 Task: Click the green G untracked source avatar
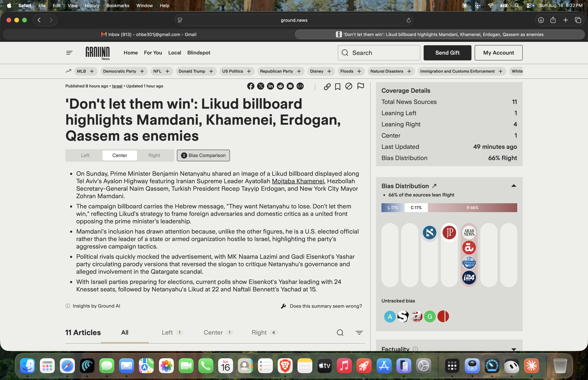(x=429, y=317)
